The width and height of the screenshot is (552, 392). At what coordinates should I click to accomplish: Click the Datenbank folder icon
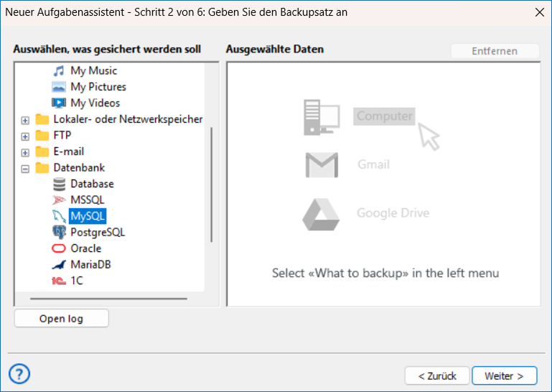[42, 168]
